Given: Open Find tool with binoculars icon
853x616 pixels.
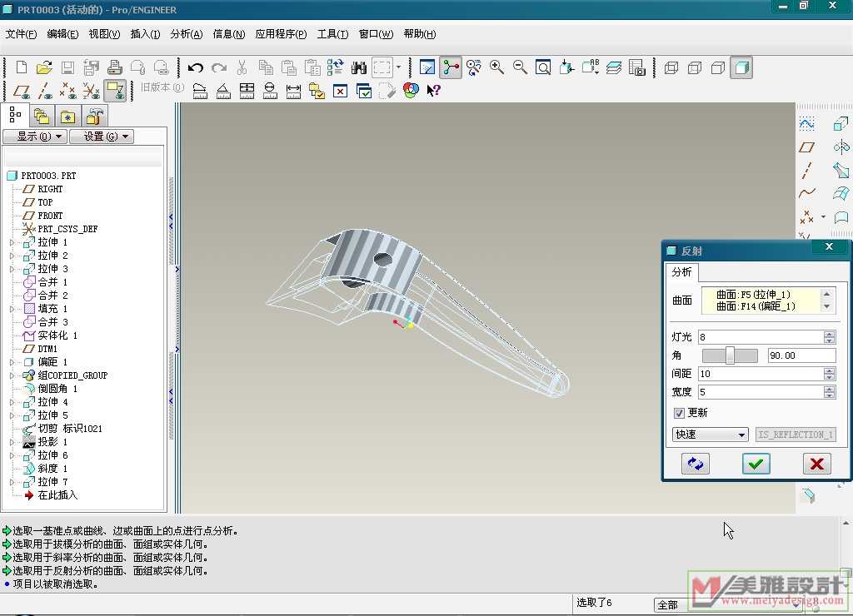Looking at the screenshot, I should click(x=359, y=67).
